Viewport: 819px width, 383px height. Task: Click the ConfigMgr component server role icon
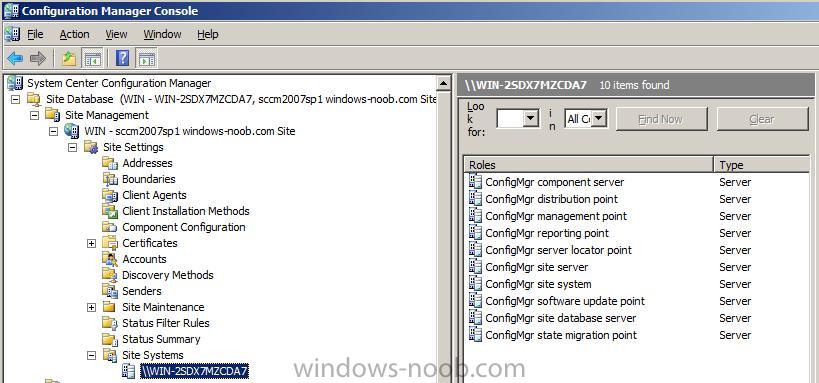[x=475, y=182]
